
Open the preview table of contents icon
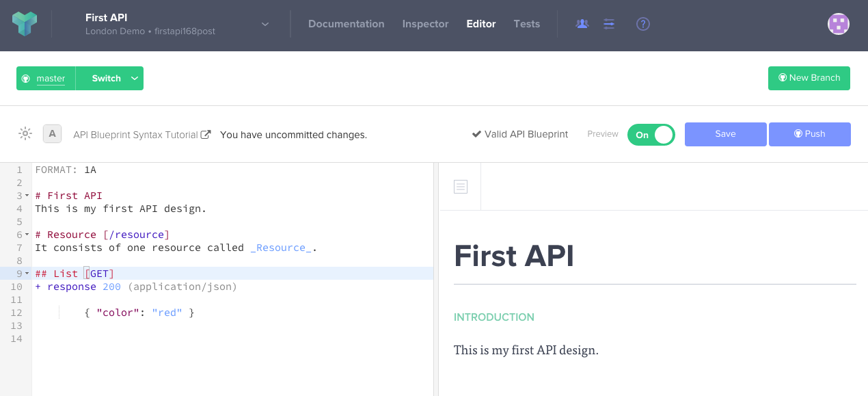coord(461,186)
